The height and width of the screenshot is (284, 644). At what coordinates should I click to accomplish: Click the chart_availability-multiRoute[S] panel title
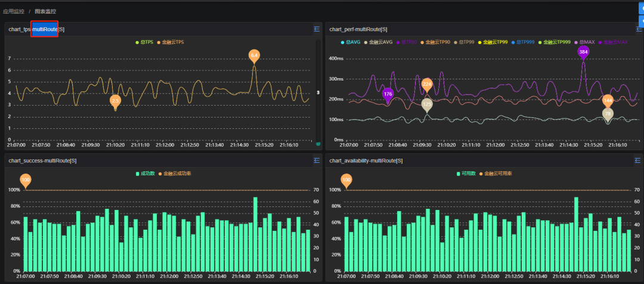coord(366,160)
